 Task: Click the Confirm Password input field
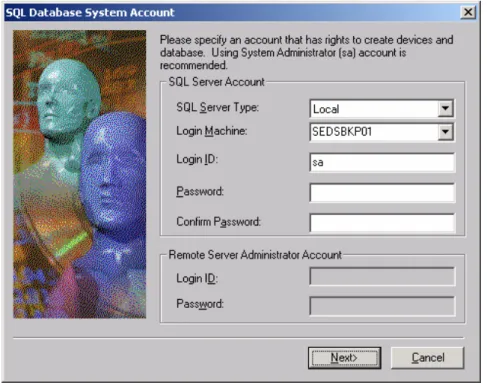click(382, 223)
